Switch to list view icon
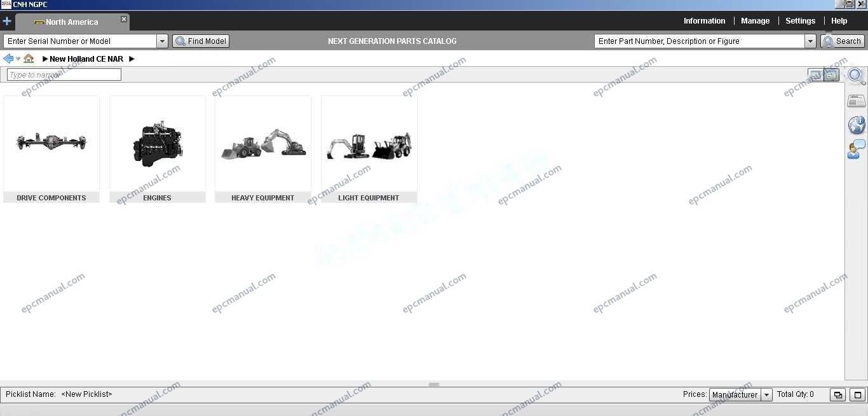 816,75
